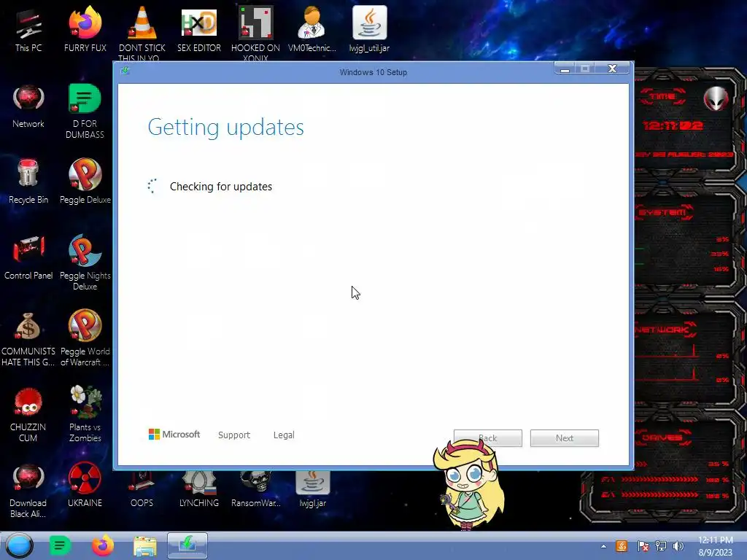Open the Network desktop icon
The height and width of the screenshot is (560, 747).
28,106
